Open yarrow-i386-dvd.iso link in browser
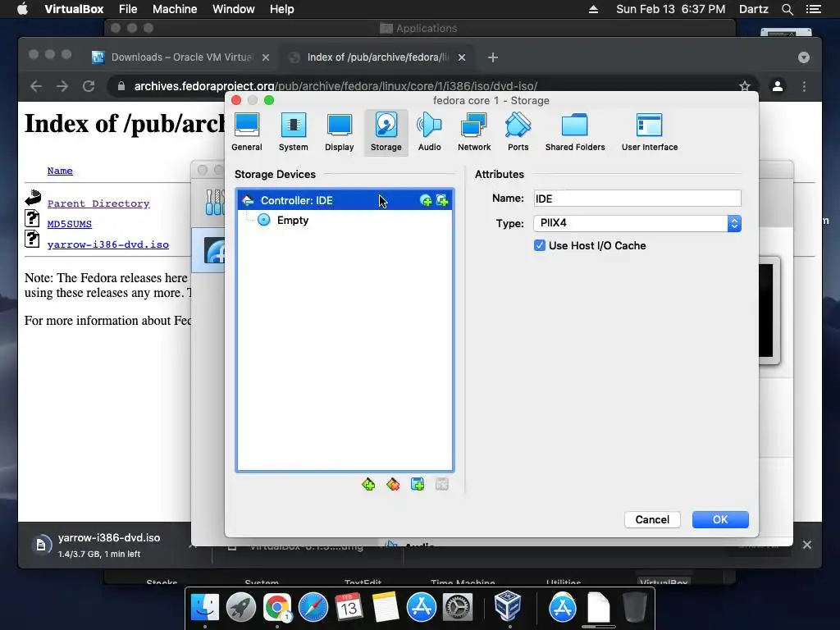 click(107, 244)
